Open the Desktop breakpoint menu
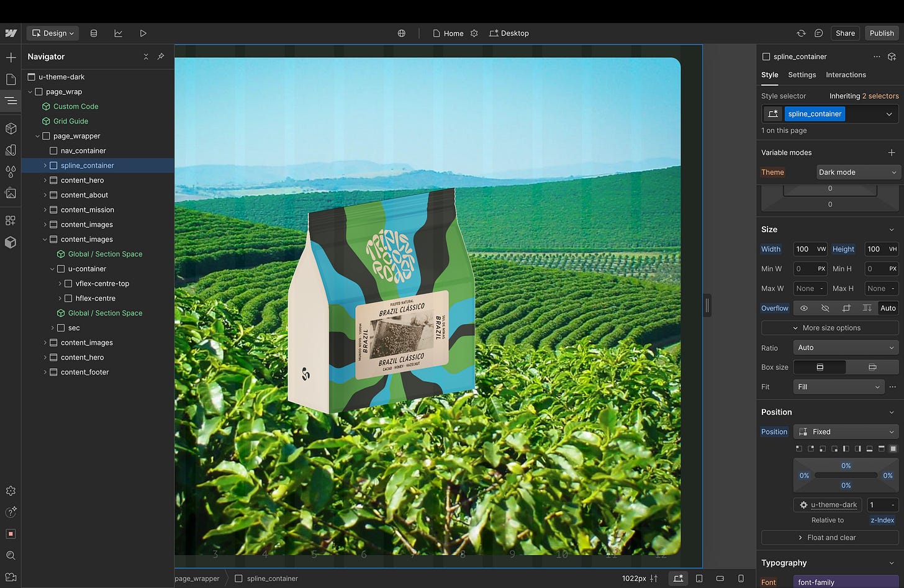This screenshot has width=904, height=588. coord(509,33)
